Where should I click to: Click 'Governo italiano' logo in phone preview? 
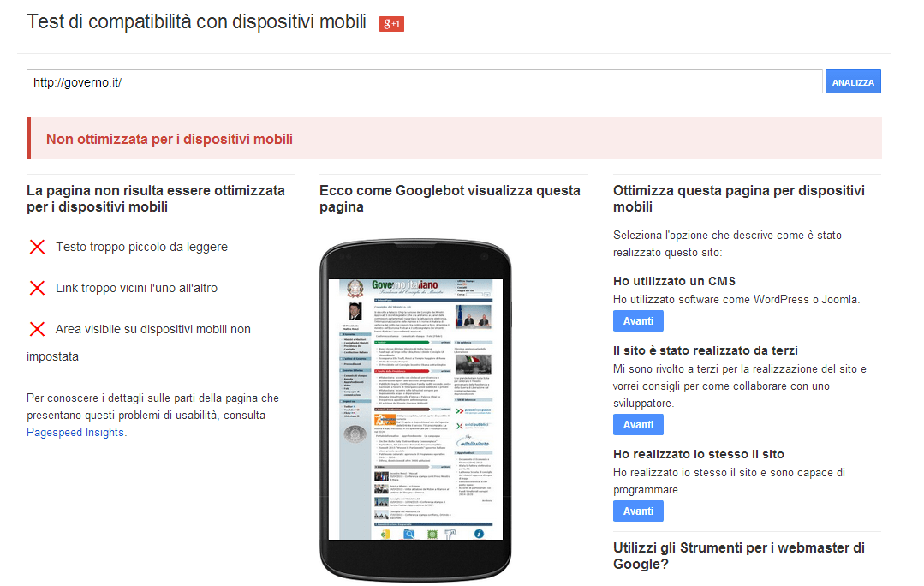pyautogui.click(x=405, y=284)
